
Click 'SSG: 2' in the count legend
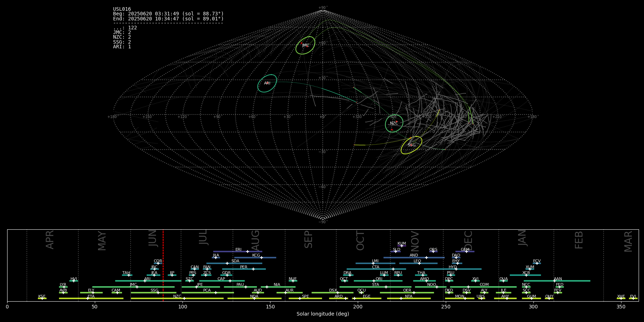click(122, 42)
